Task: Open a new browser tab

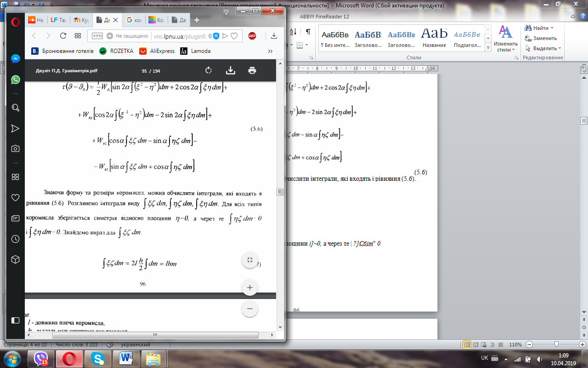Action: pyautogui.click(x=197, y=20)
